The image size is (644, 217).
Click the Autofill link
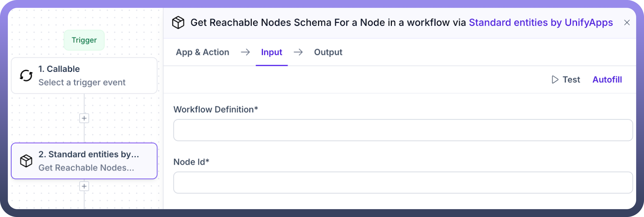tap(607, 80)
